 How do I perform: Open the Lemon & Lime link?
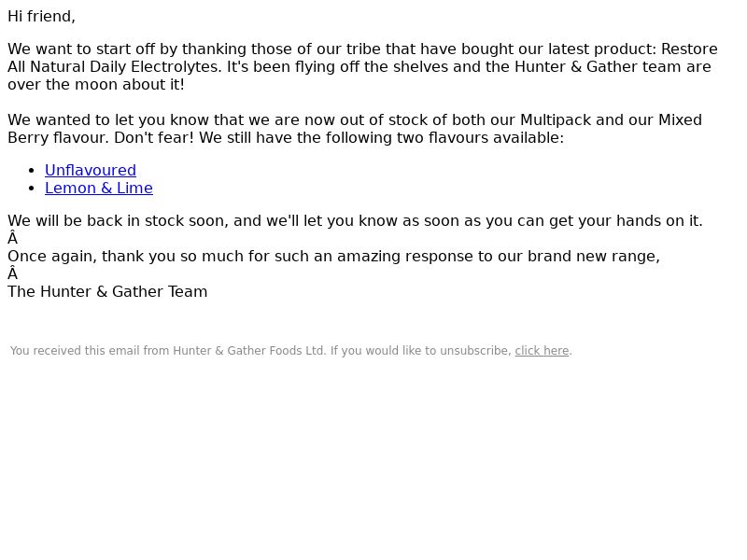click(99, 188)
